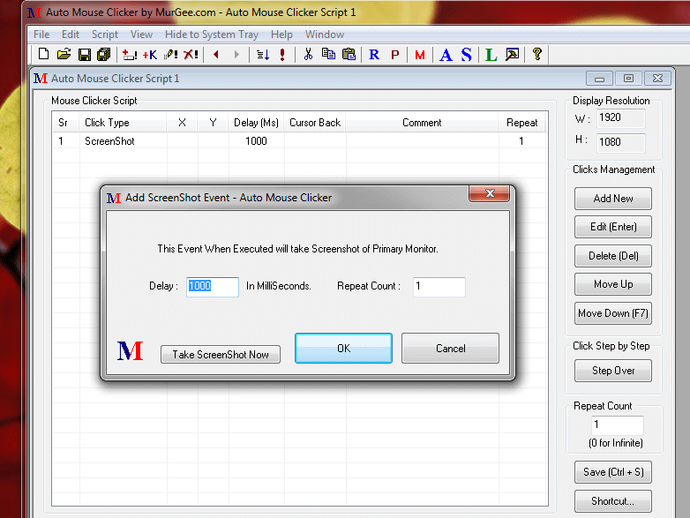Click the blue R toolbar icon
This screenshot has width=690, height=518.
coord(374,55)
